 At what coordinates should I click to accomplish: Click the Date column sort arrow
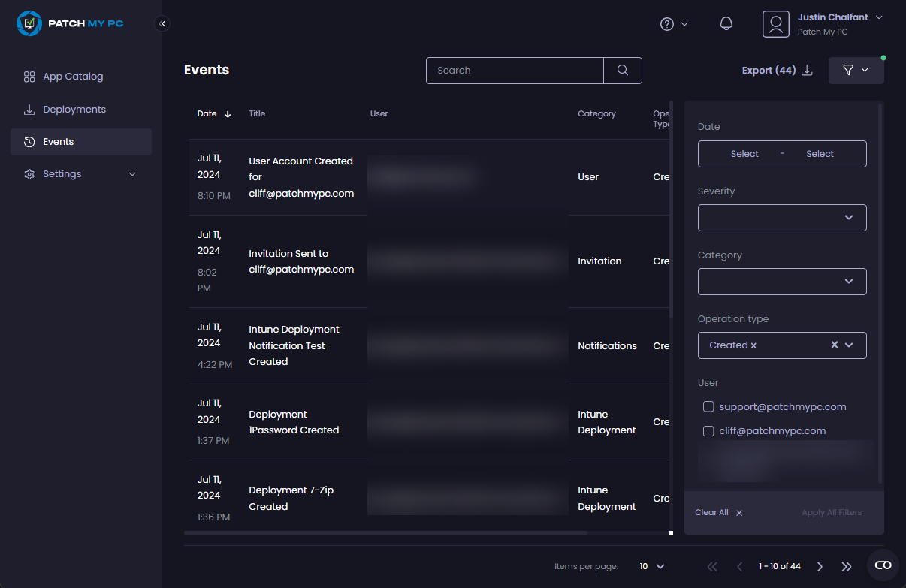226,113
